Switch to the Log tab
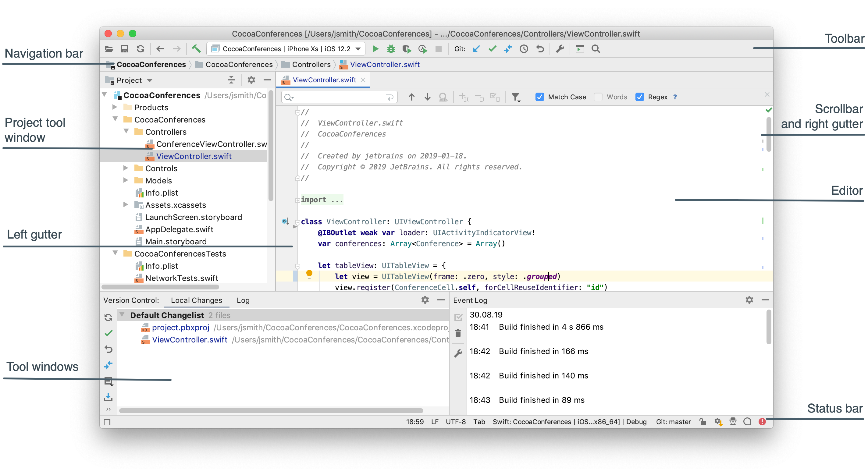 (243, 300)
